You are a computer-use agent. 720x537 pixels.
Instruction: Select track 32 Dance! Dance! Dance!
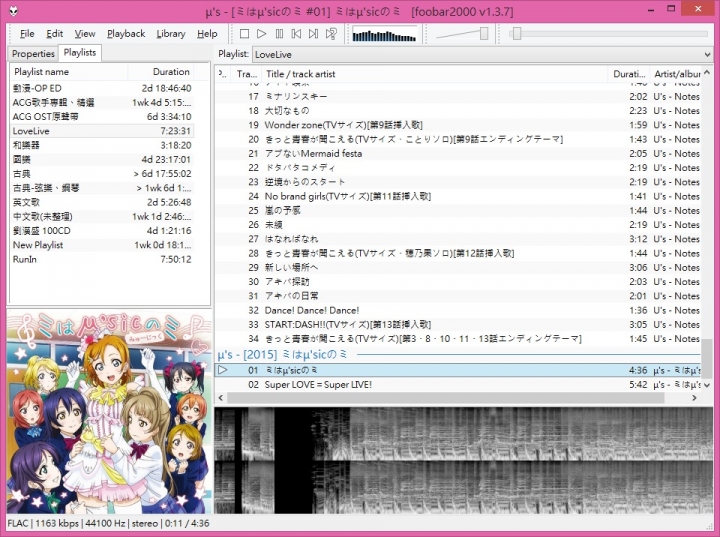pos(458,310)
